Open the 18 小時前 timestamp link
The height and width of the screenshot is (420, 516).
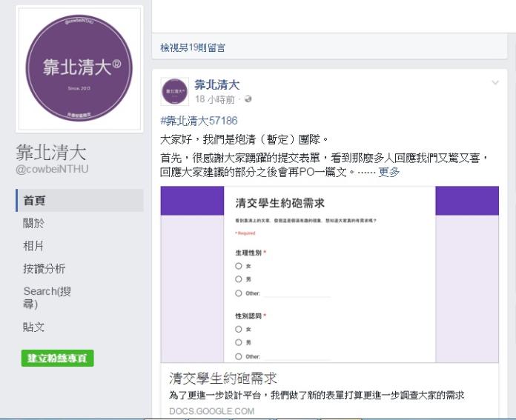pyautogui.click(x=215, y=99)
